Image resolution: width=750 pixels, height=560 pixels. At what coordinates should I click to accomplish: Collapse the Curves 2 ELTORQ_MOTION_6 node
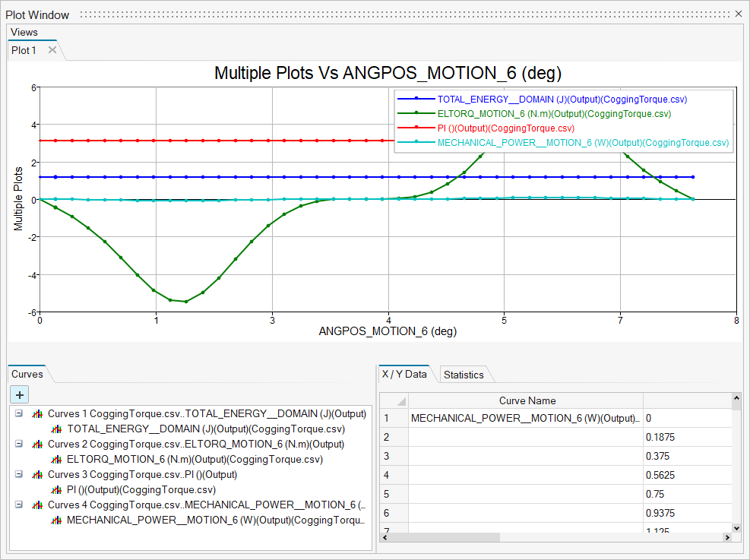[x=18, y=445]
